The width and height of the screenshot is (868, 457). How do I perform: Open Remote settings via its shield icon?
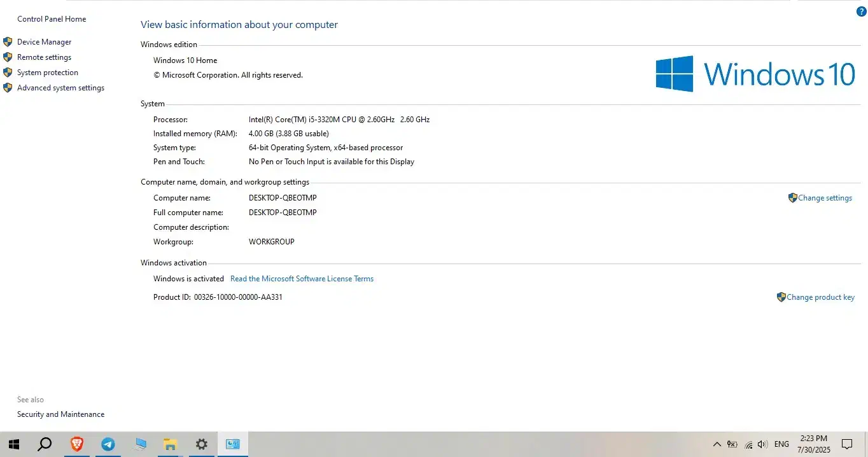[x=8, y=57]
